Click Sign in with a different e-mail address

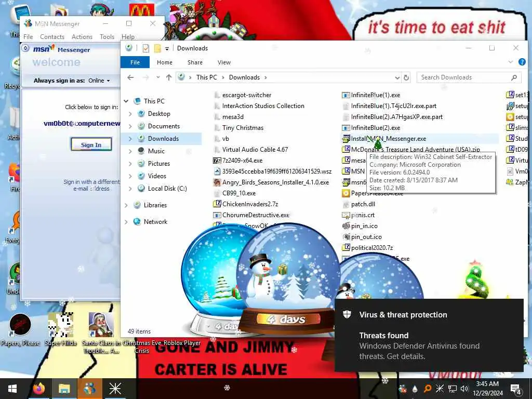click(x=91, y=185)
